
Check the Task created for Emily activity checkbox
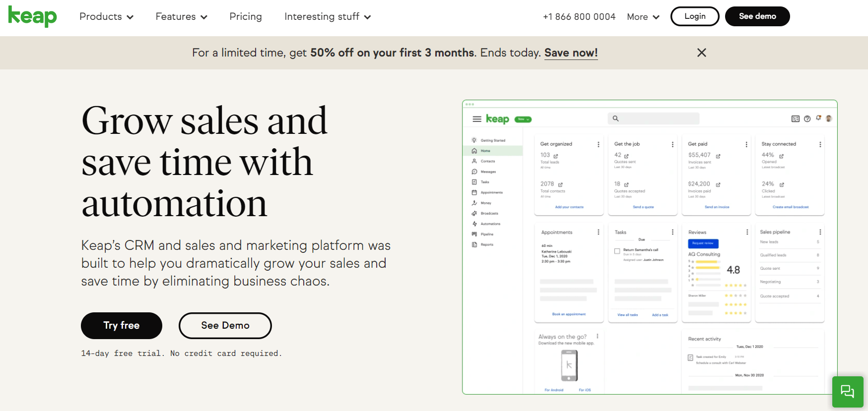690,357
